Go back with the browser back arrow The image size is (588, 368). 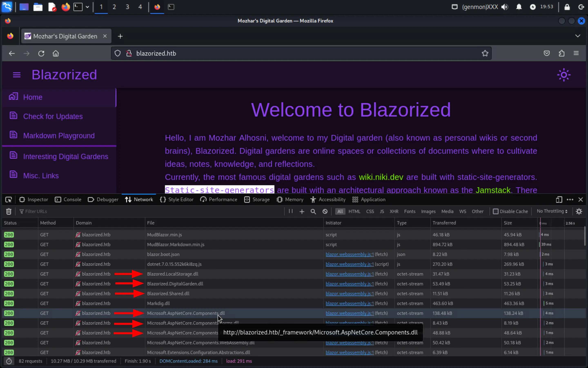tap(12, 53)
